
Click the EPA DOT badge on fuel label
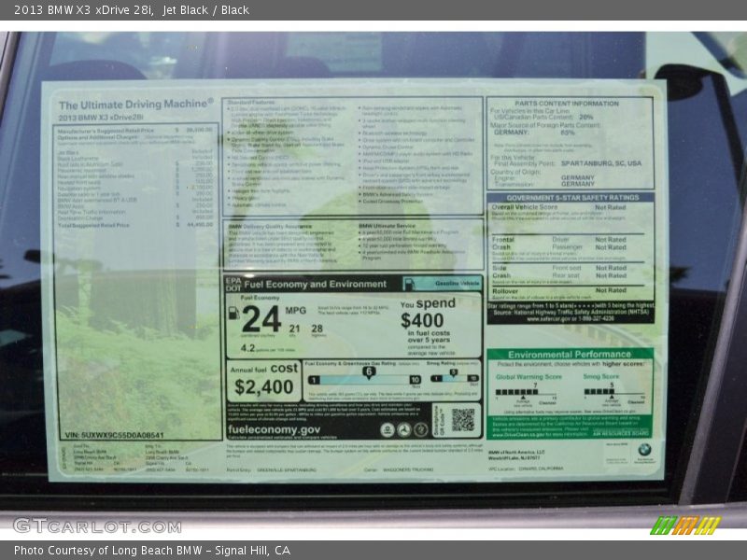coord(233,285)
